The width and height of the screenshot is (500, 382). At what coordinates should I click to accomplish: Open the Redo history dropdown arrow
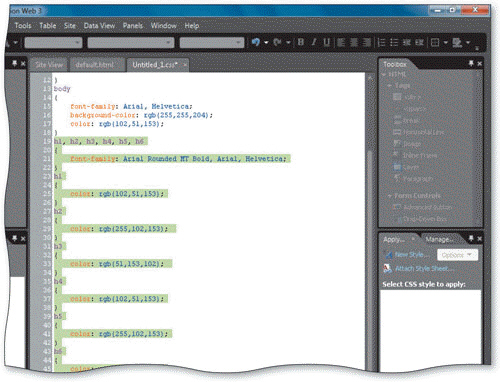pos(288,43)
